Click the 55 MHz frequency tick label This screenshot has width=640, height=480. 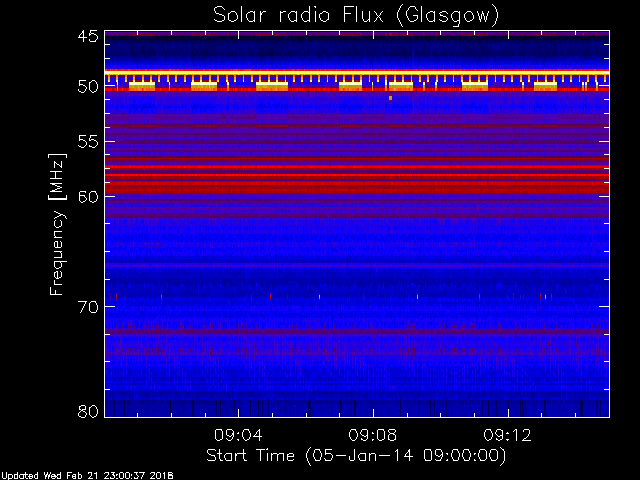pos(87,142)
